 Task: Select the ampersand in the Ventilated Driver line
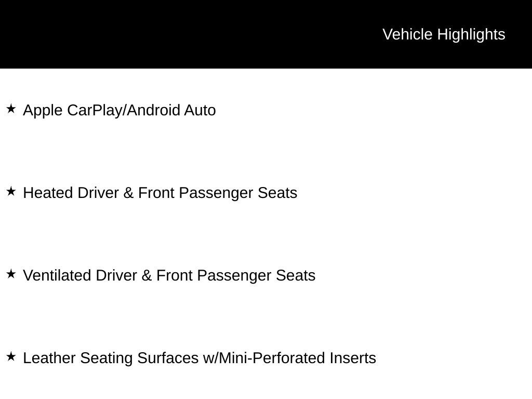(x=147, y=275)
